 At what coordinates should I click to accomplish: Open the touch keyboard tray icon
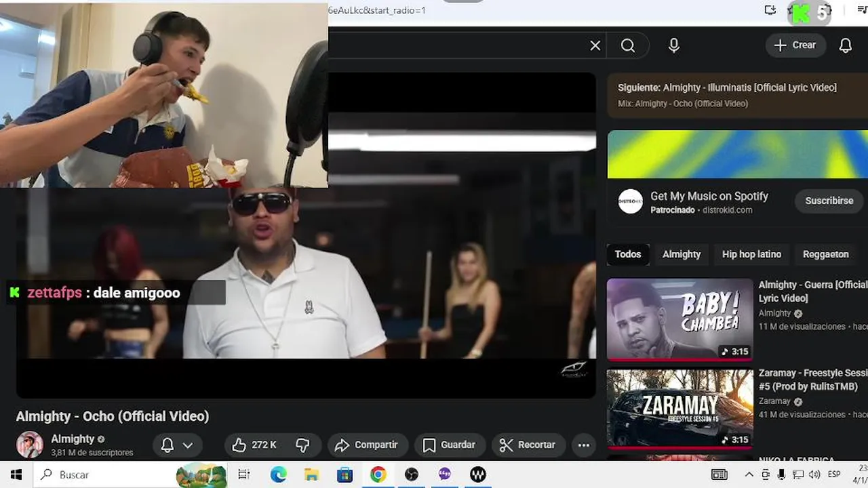pyautogui.click(x=719, y=475)
